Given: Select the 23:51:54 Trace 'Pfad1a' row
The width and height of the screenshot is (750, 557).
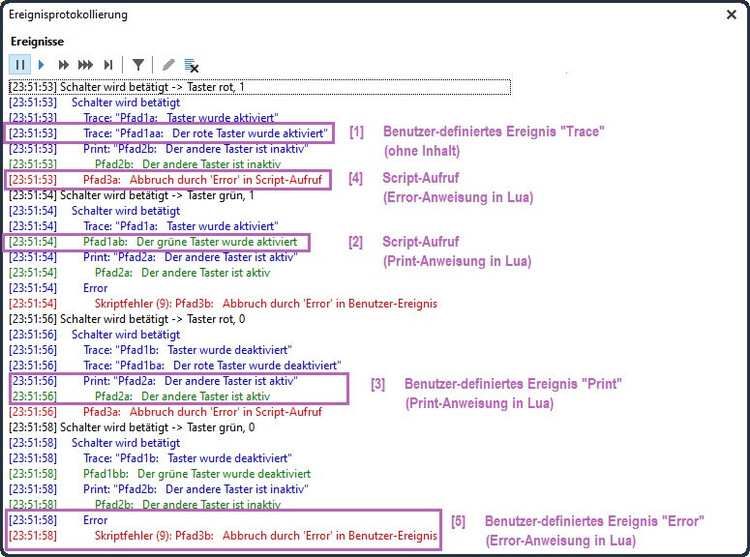Looking at the screenshot, I should point(143,226).
